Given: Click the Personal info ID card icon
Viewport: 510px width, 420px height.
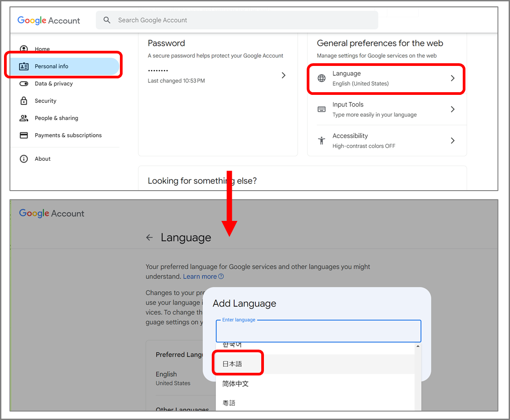Looking at the screenshot, I should pos(24,66).
